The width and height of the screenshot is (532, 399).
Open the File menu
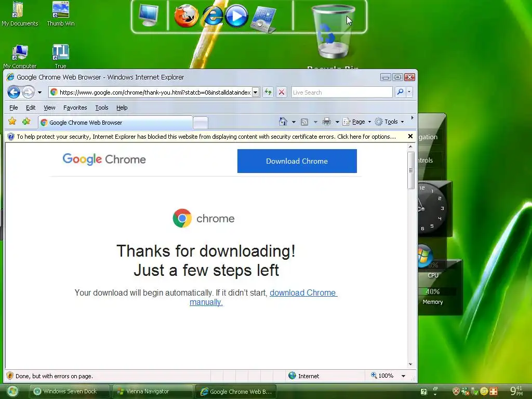pyautogui.click(x=14, y=108)
